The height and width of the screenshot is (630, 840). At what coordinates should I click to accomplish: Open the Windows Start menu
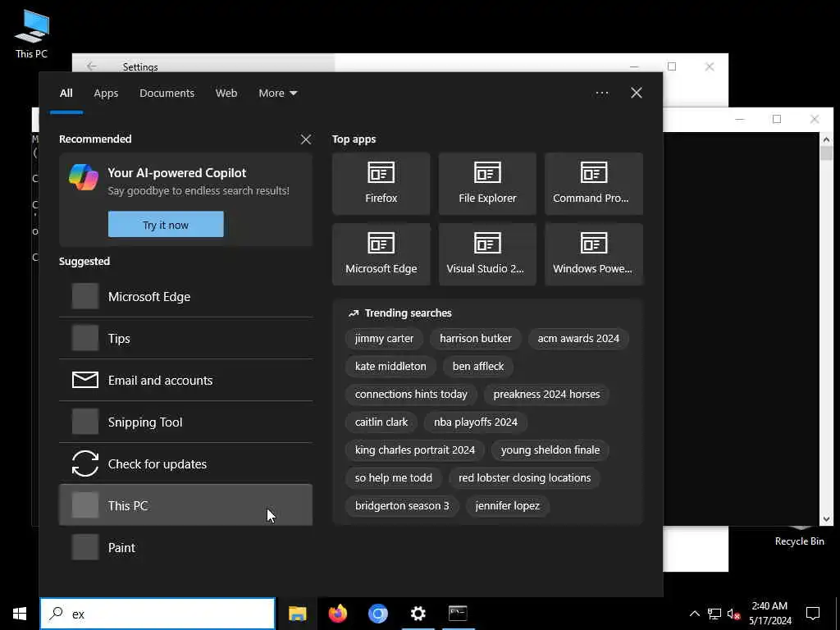pos(20,614)
